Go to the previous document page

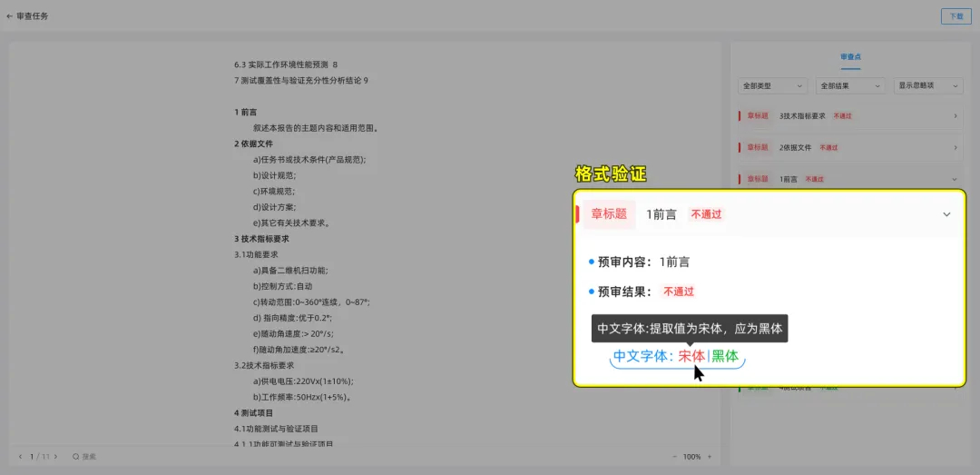[x=21, y=456]
